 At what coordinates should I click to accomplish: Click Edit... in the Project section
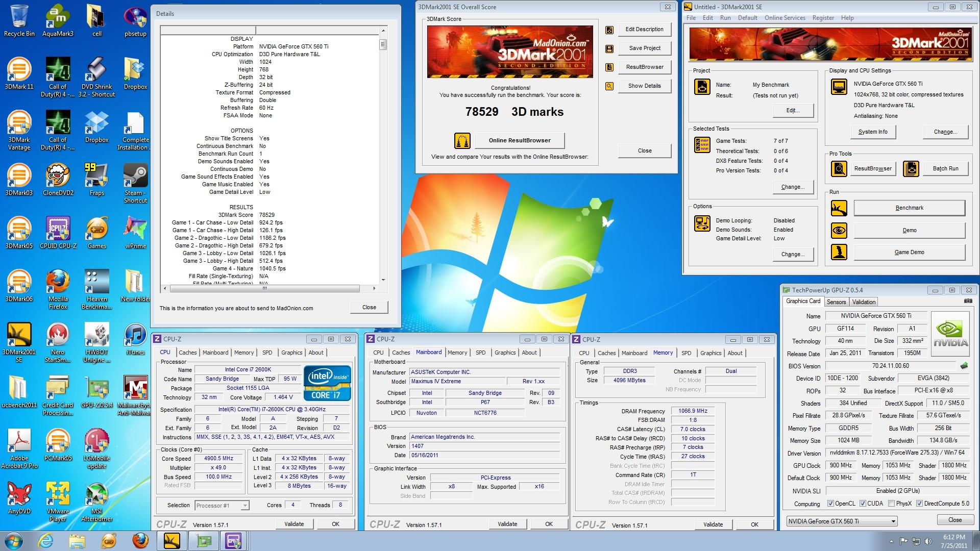[x=792, y=110]
